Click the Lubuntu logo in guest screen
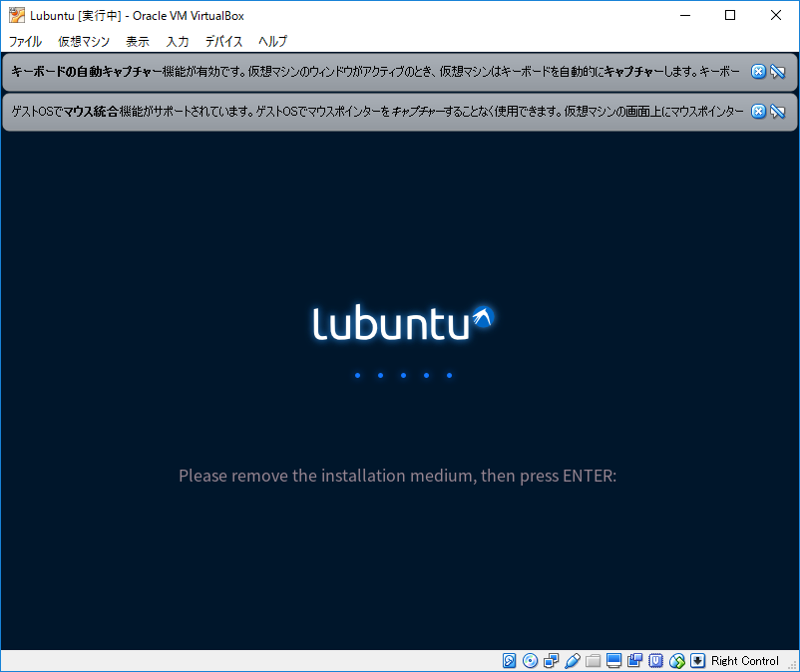The height and width of the screenshot is (672, 800). (403, 323)
